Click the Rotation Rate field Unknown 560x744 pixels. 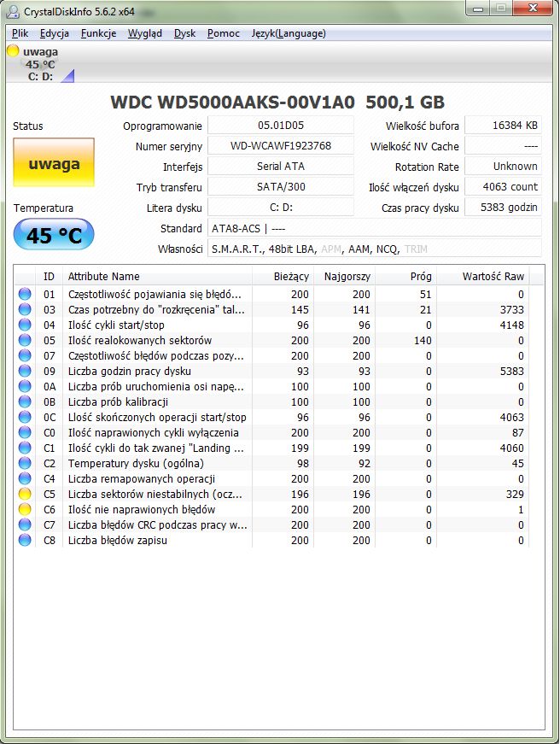pos(503,166)
